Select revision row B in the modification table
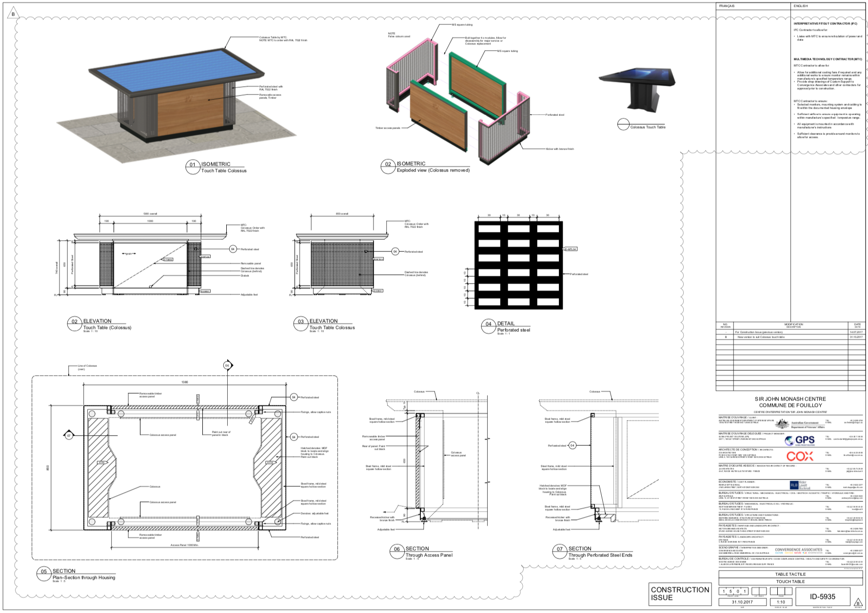This screenshot has height=613, width=868. point(790,337)
